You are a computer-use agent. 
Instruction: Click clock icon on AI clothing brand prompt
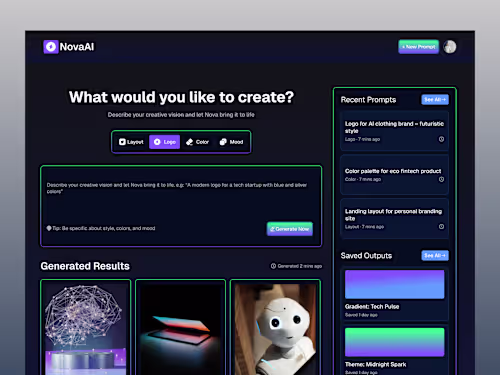click(x=441, y=139)
